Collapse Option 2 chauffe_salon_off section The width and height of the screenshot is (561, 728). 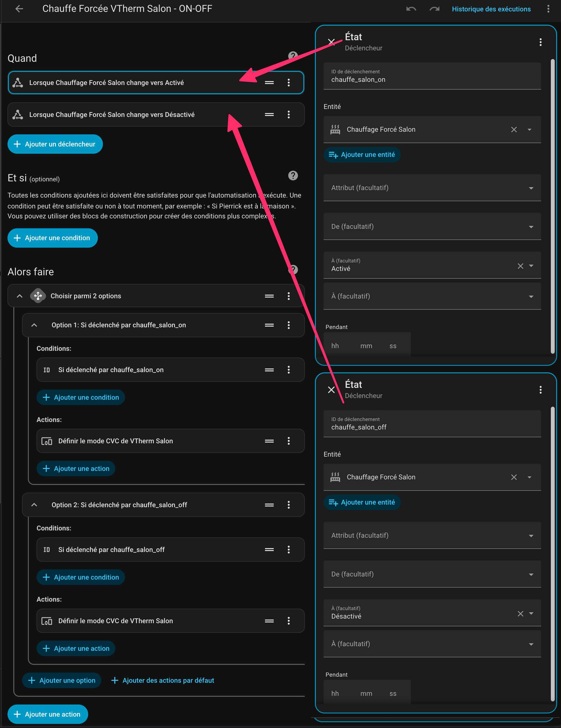pyautogui.click(x=34, y=505)
